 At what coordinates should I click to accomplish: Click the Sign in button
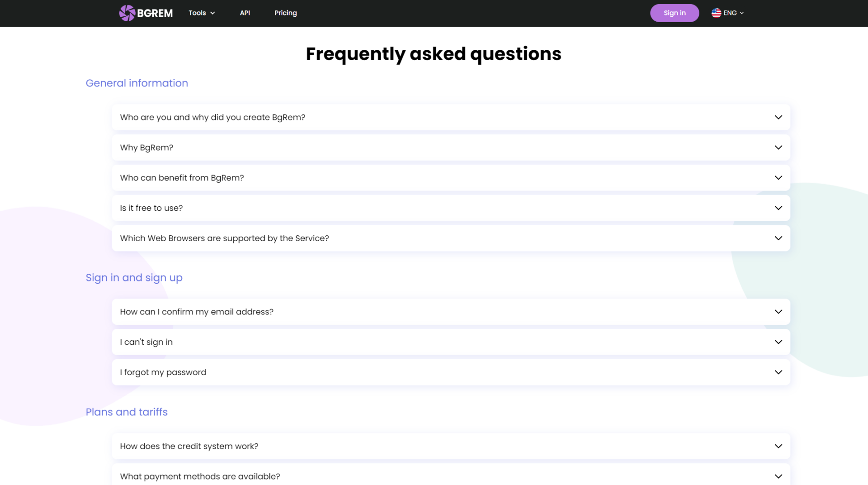(674, 13)
